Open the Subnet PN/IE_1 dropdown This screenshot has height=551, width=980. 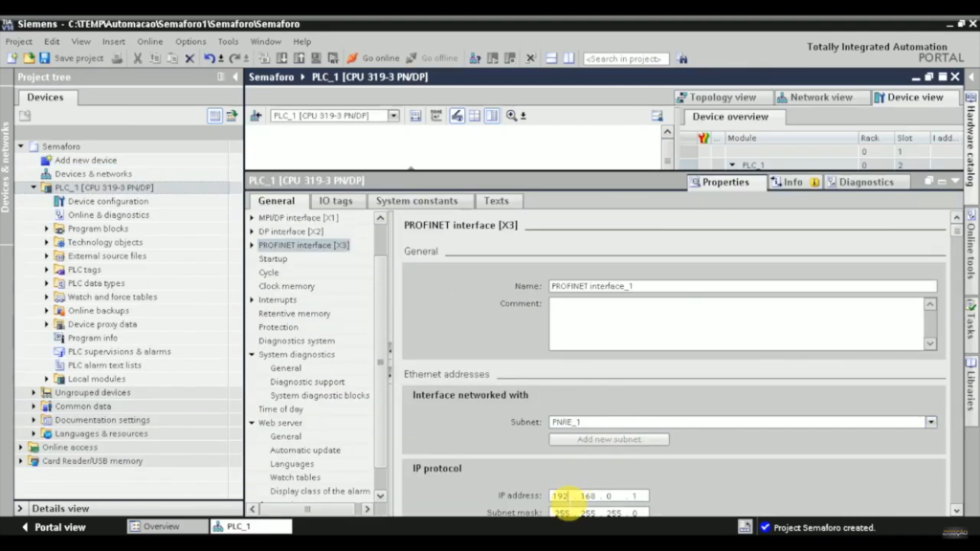[x=931, y=422]
